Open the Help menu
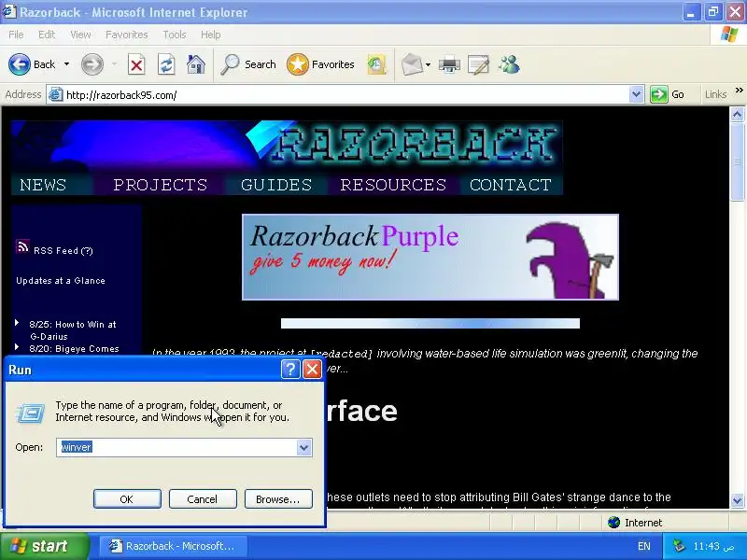The width and height of the screenshot is (747, 560). [x=211, y=35]
